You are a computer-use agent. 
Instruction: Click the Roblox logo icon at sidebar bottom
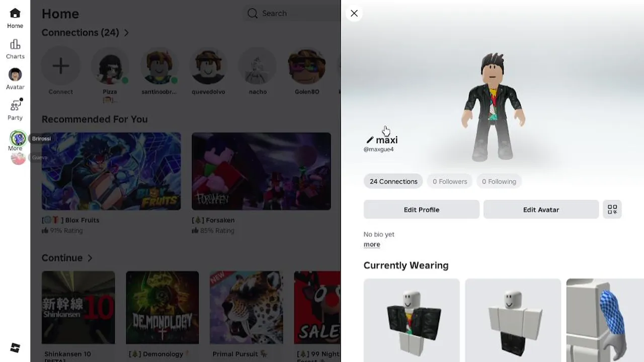click(x=15, y=347)
